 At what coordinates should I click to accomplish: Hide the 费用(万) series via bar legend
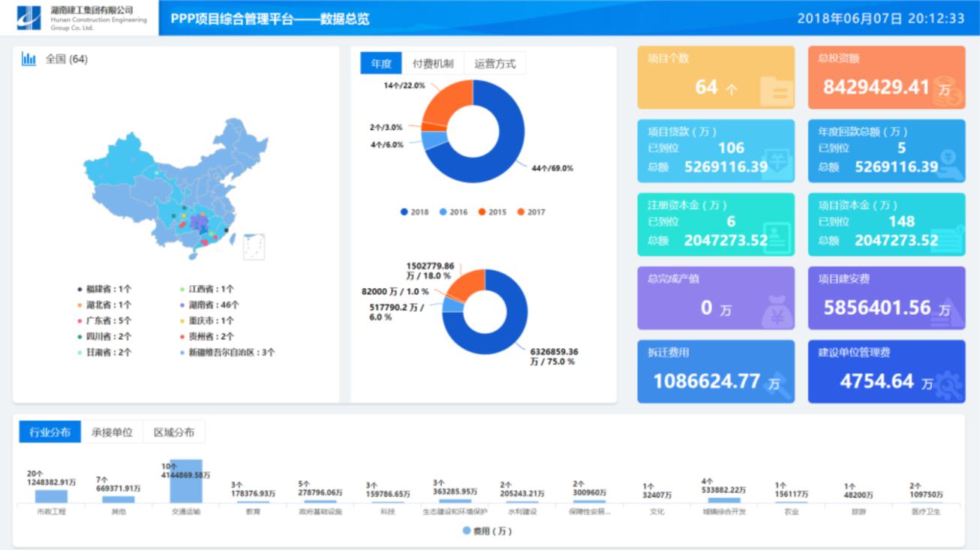[x=488, y=531]
